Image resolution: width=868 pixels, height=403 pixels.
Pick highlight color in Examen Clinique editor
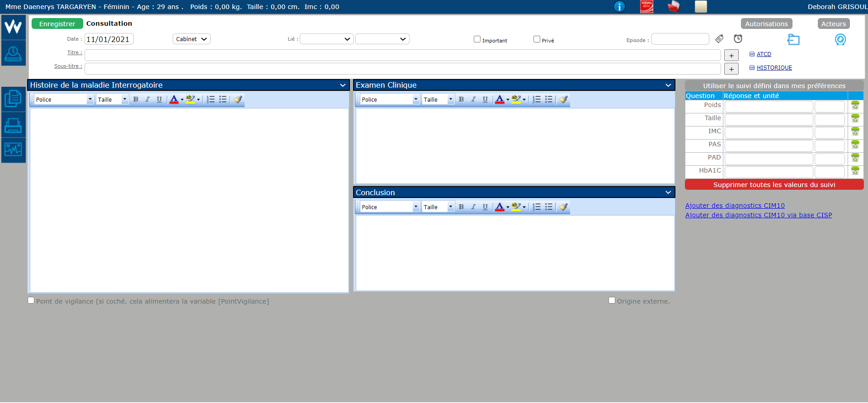[516, 99]
